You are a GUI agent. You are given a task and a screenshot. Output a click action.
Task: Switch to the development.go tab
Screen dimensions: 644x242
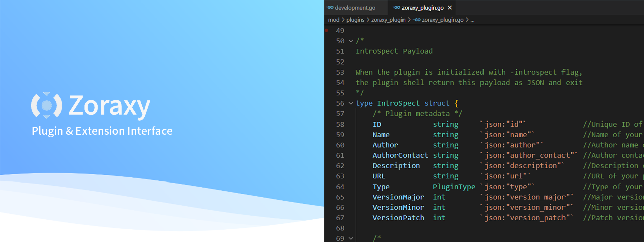pyautogui.click(x=355, y=8)
